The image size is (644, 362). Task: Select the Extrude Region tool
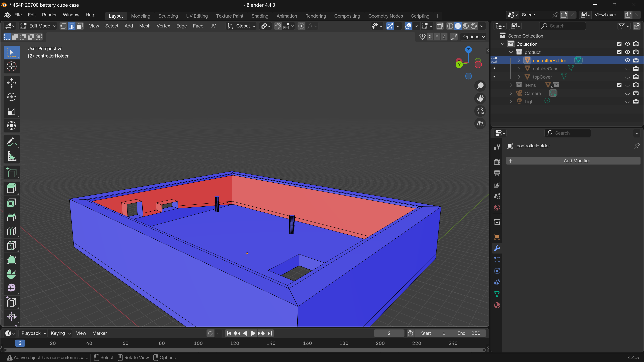click(x=12, y=188)
